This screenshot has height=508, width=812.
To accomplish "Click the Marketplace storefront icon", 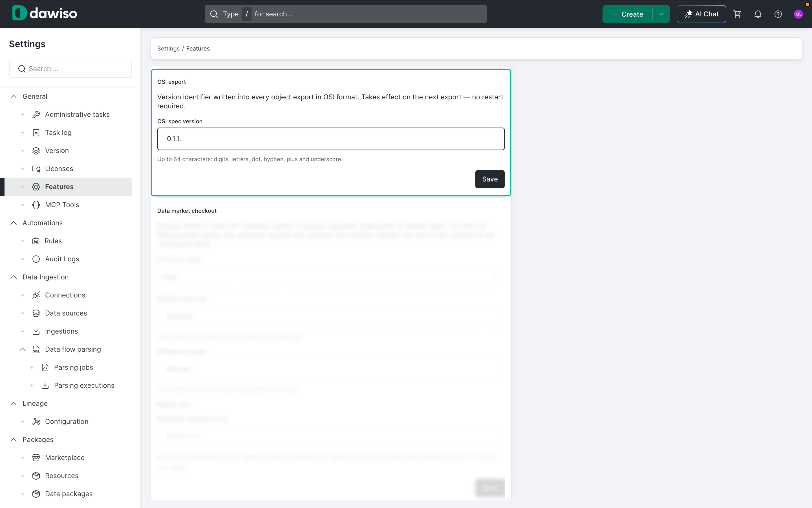I will (x=36, y=457).
